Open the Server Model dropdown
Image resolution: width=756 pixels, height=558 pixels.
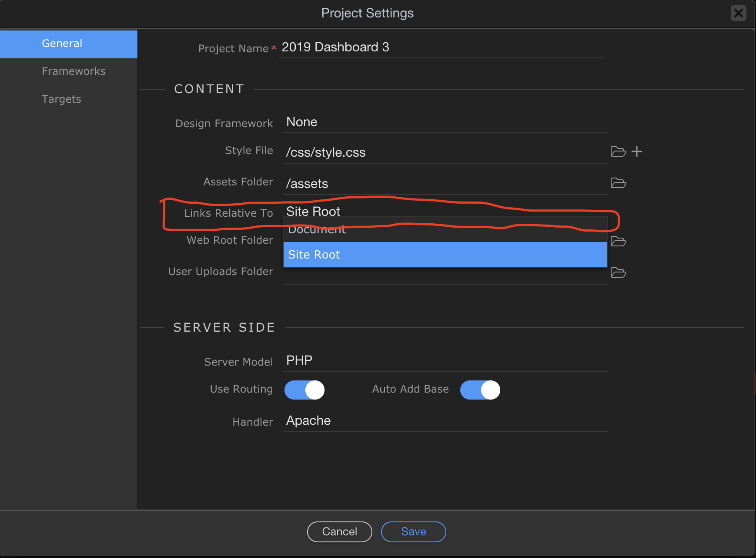click(445, 361)
